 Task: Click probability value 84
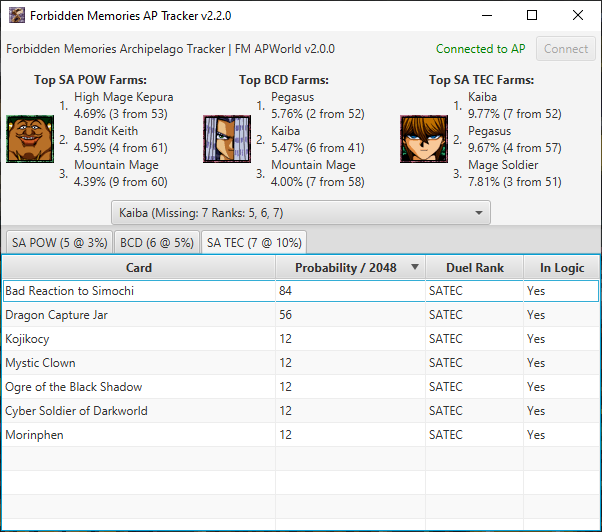click(285, 291)
